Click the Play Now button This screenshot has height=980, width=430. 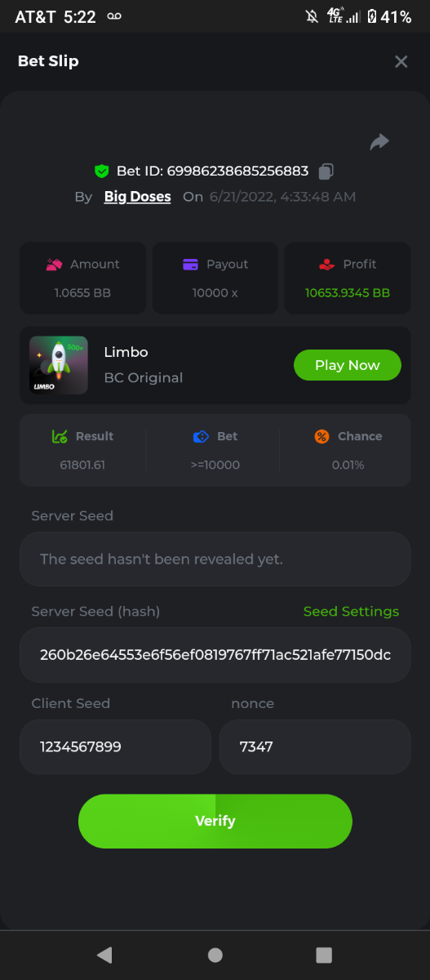click(x=348, y=365)
